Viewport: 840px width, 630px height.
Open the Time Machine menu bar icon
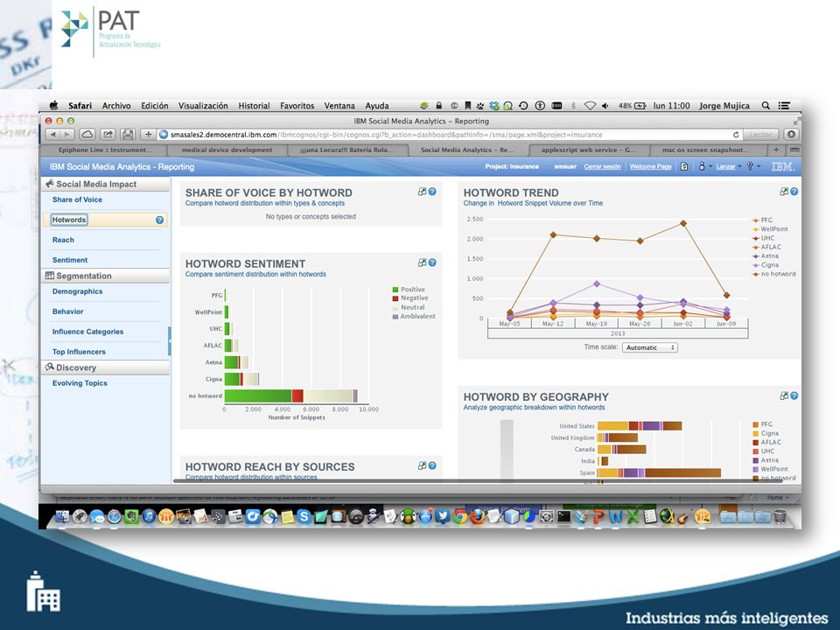click(523, 106)
